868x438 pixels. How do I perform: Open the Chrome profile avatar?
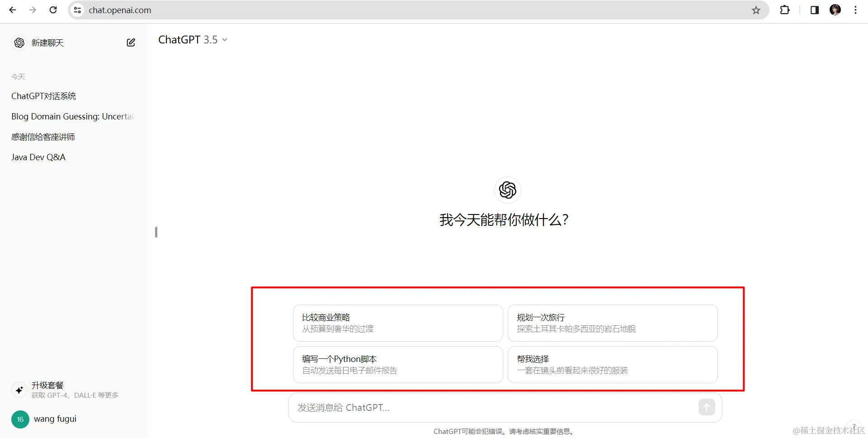pyautogui.click(x=835, y=10)
